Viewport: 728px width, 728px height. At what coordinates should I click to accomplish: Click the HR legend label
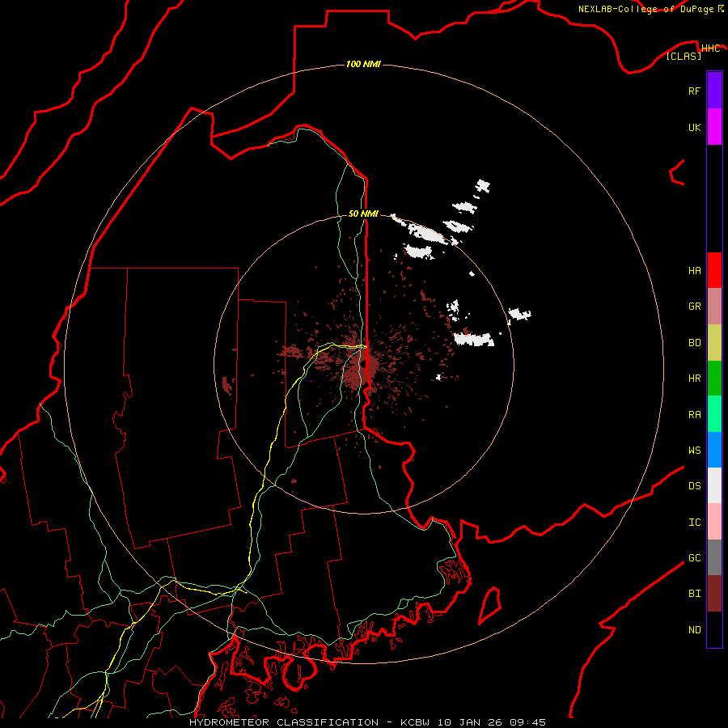(695, 379)
